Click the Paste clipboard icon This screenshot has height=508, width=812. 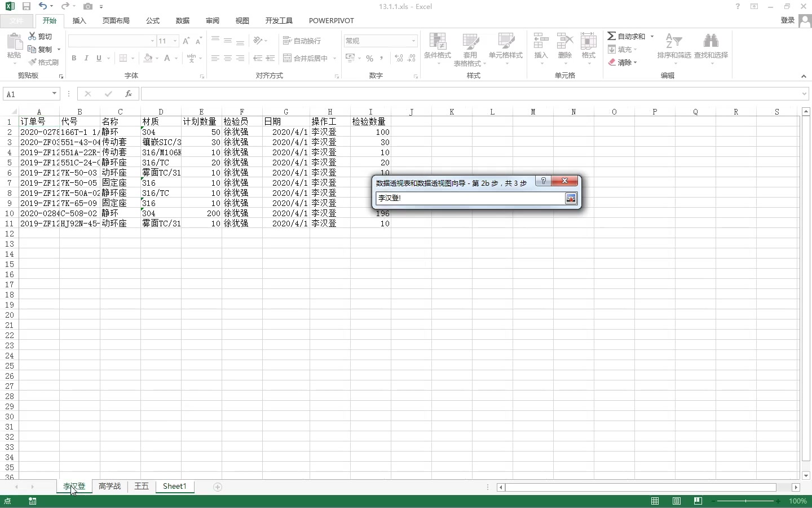[x=14, y=42]
